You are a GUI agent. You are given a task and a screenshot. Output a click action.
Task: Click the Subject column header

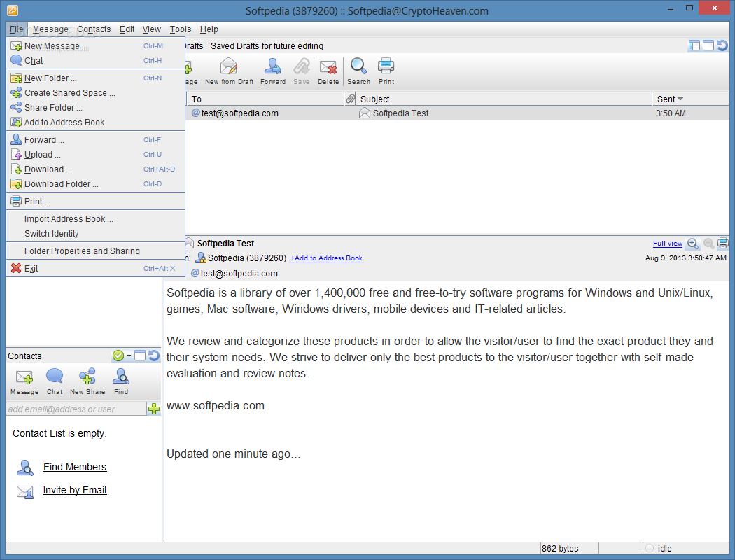(x=504, y=99)
